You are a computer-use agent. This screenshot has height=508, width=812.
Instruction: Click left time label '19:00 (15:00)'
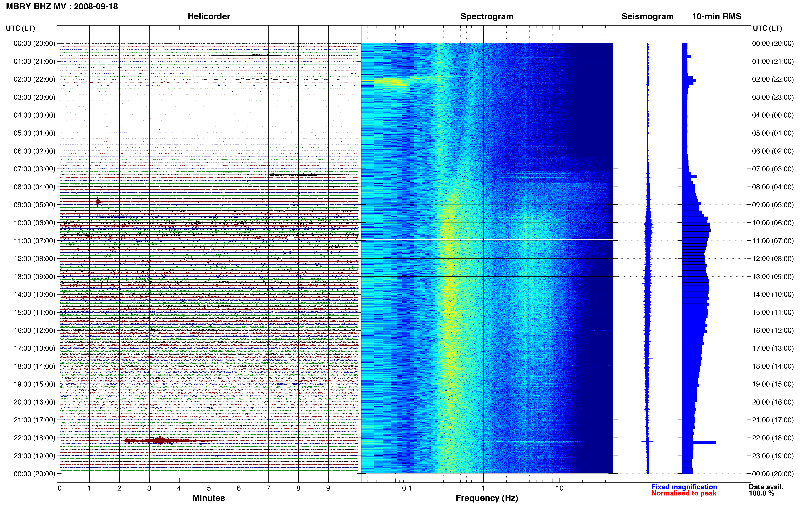point(34,384)
